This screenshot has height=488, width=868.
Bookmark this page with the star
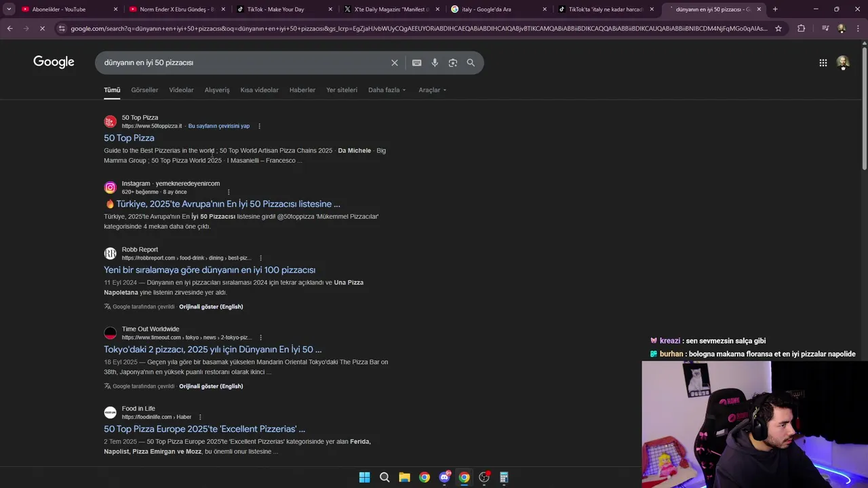[778, 28]
